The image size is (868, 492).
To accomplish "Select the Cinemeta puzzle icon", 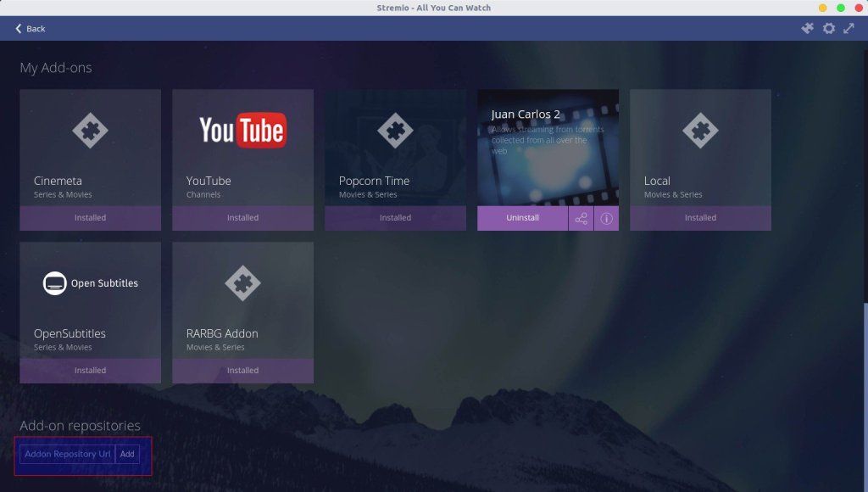I will pyautogui.click(x=90, y=131).
